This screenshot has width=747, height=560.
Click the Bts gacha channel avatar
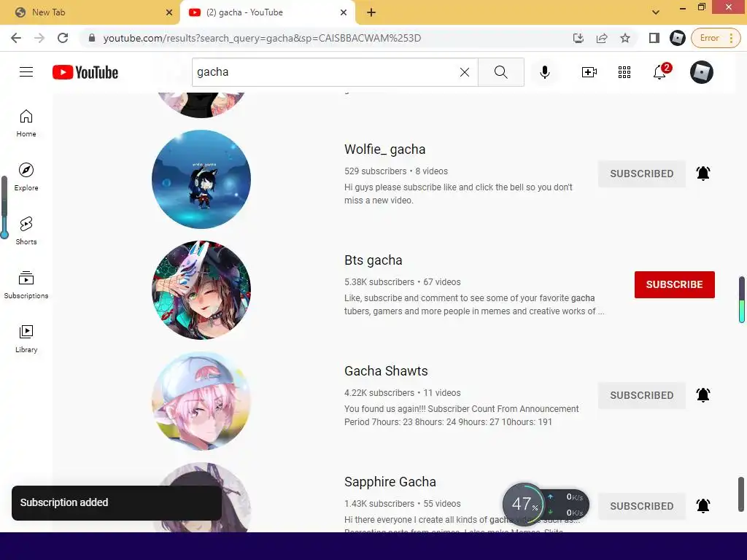click(x=201, y=290)
